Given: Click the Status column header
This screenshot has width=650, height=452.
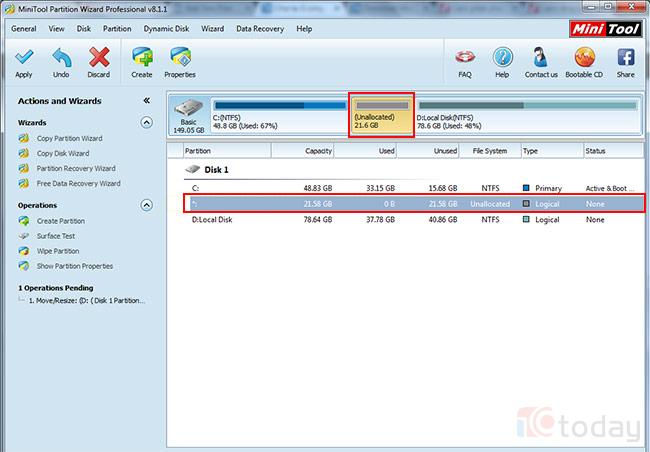Looking at the screenshot, I should point(614,151).
